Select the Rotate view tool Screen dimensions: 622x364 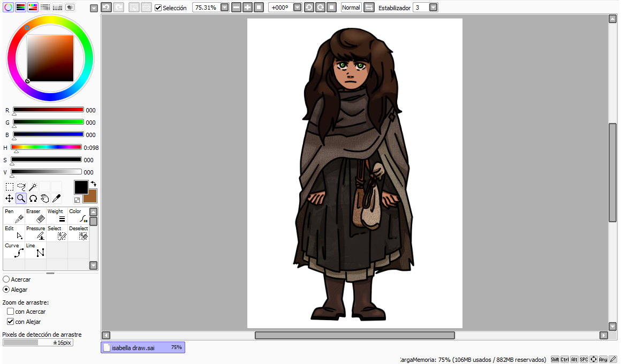click(x=33, y=199)
